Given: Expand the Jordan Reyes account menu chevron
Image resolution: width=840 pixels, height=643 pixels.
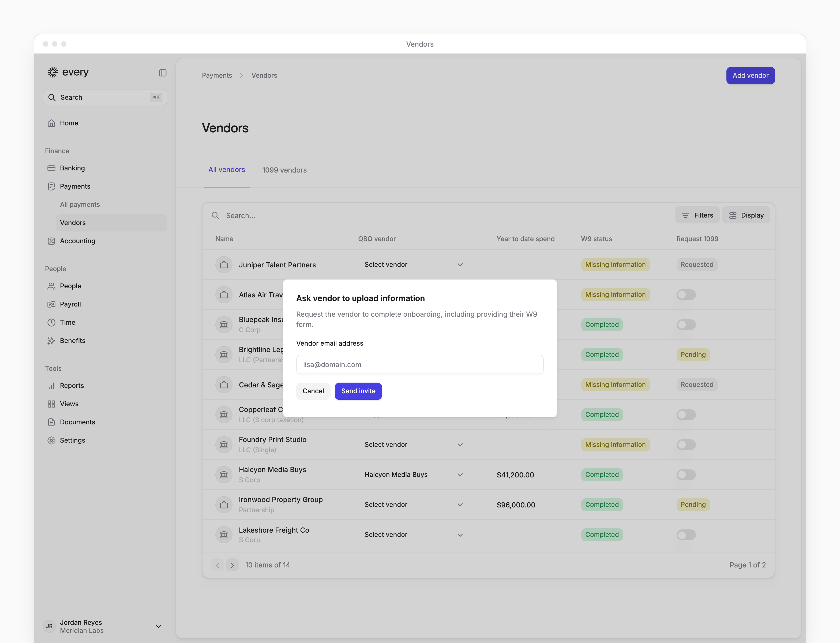Looking at the screenshot, I should coord(158,626).
